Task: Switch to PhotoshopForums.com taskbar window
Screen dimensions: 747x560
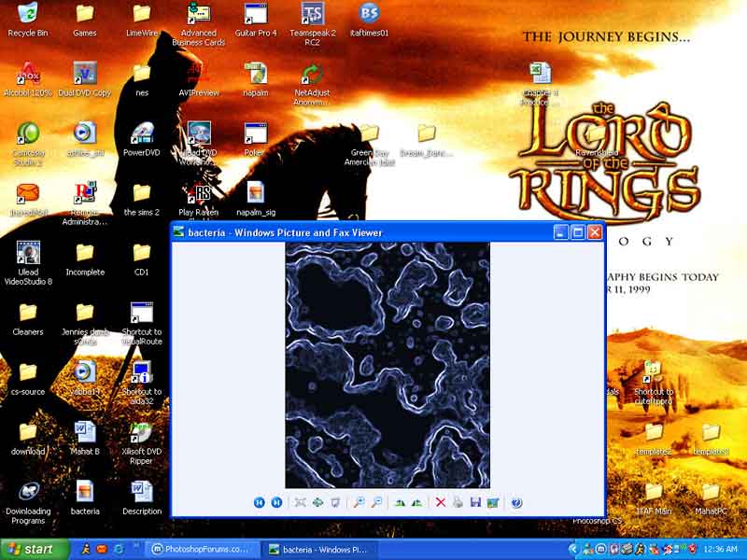Action: [x=200, y=549]
